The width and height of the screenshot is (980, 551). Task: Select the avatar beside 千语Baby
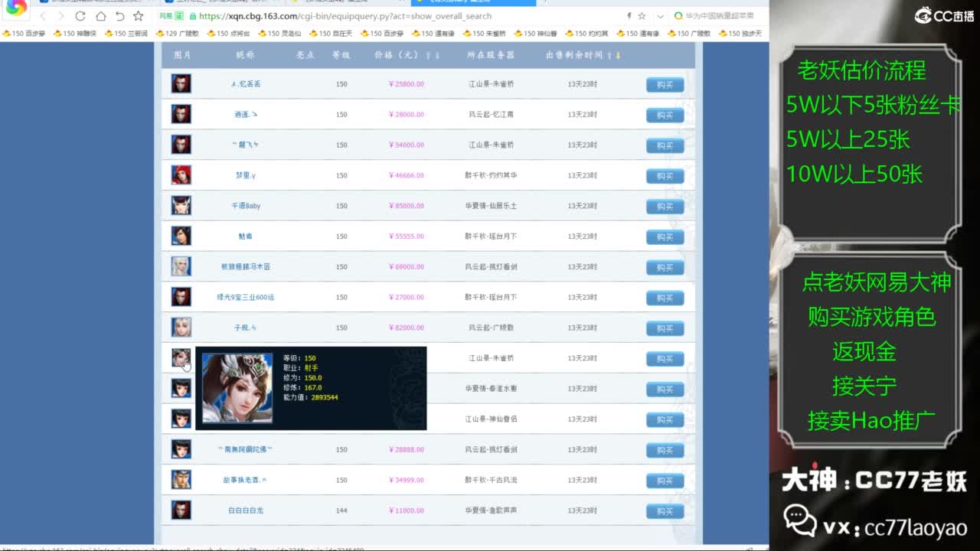tap(181, 206)
